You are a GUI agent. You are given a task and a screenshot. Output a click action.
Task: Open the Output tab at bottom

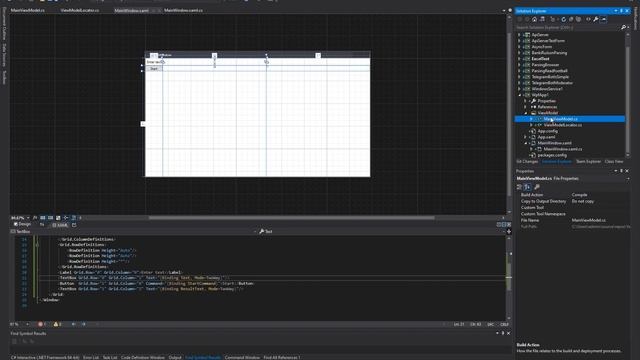175,358
